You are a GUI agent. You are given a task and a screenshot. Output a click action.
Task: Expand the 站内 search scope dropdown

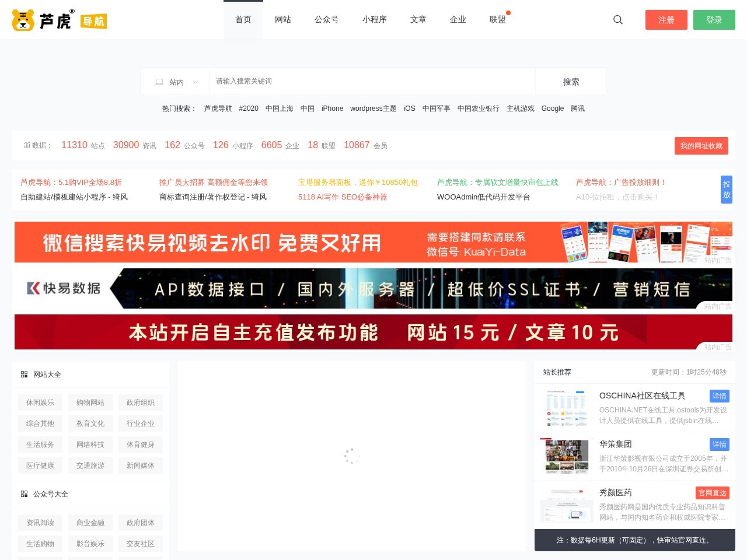coord(176,82)
